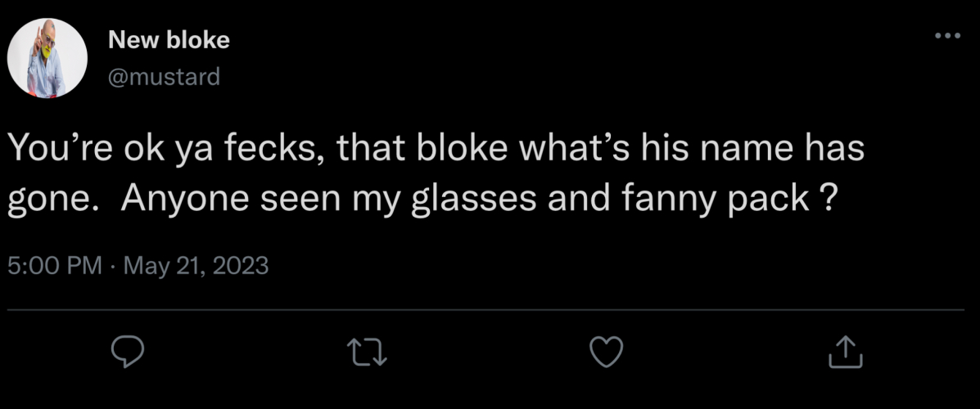Open the three-dot more options menu
980x409 pixels.
[946, 36]
